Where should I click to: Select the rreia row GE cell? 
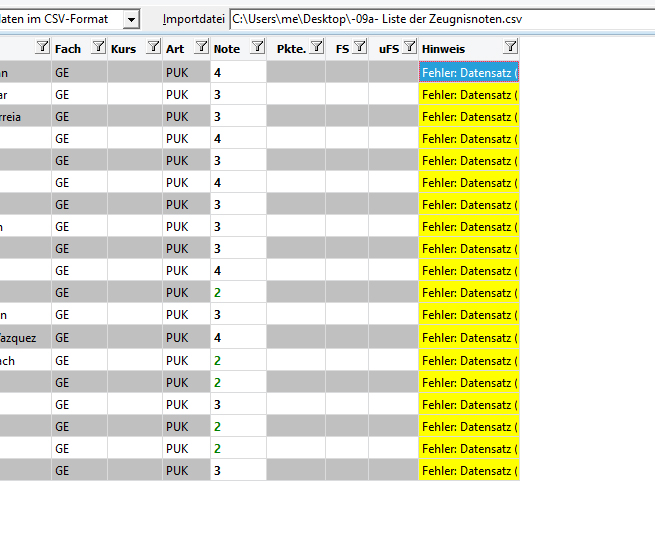[79, 117]
